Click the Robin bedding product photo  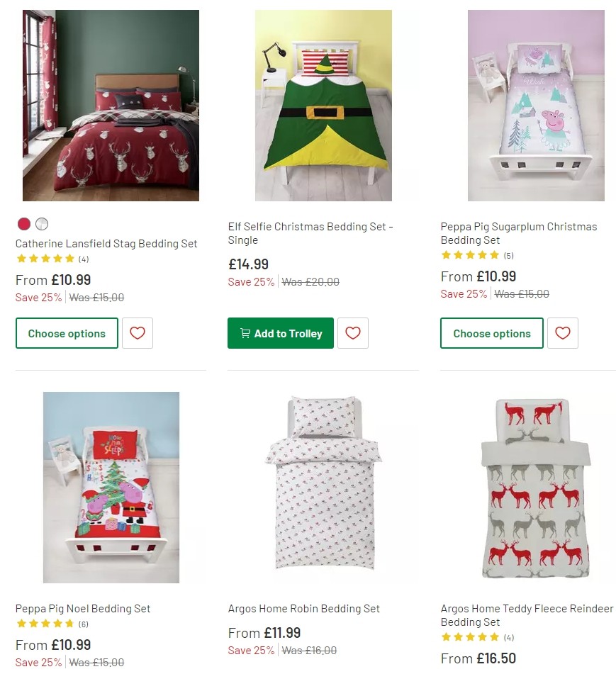point(323,487)
